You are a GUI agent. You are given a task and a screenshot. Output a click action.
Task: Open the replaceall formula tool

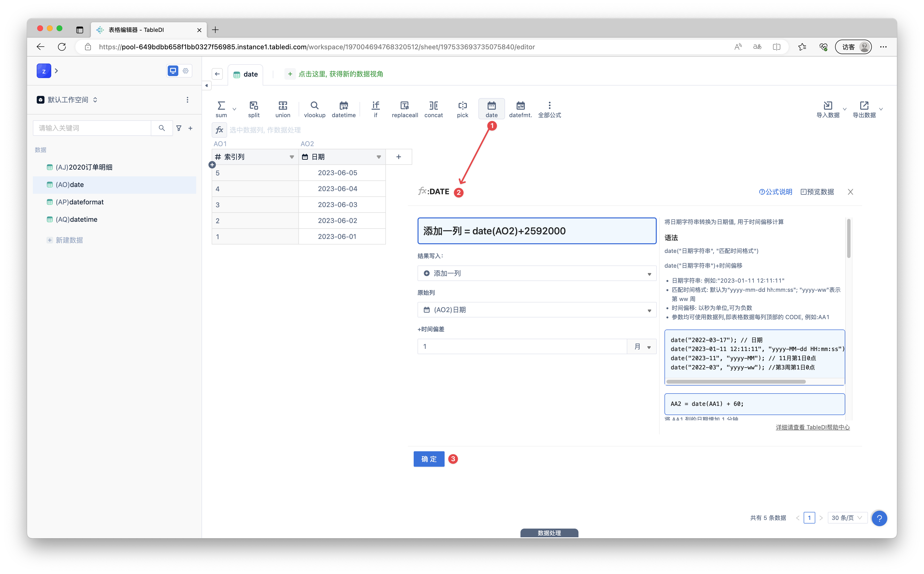point(405,109)
